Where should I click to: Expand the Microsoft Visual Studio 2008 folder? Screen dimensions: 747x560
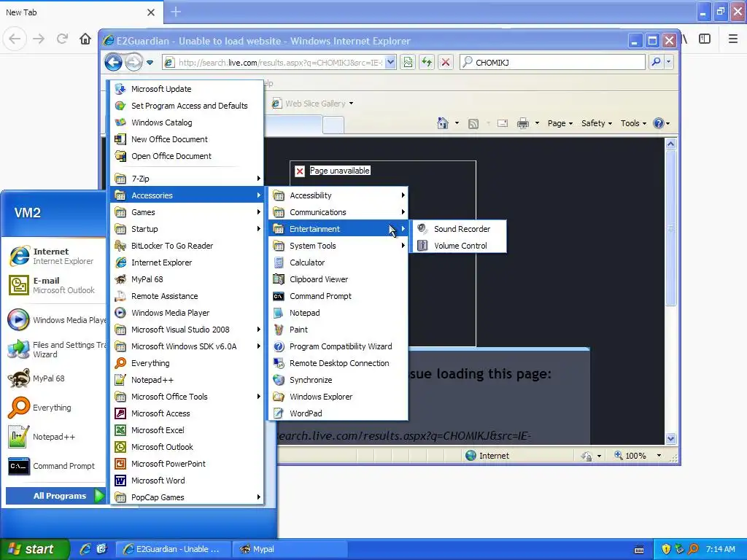[x=187, y=330]
